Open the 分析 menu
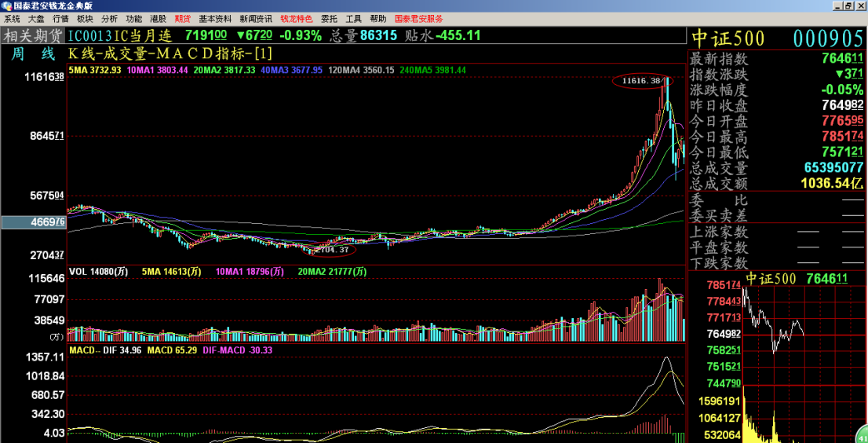The width and height of the screenshot is (868, 443). [x=109, y=19]
